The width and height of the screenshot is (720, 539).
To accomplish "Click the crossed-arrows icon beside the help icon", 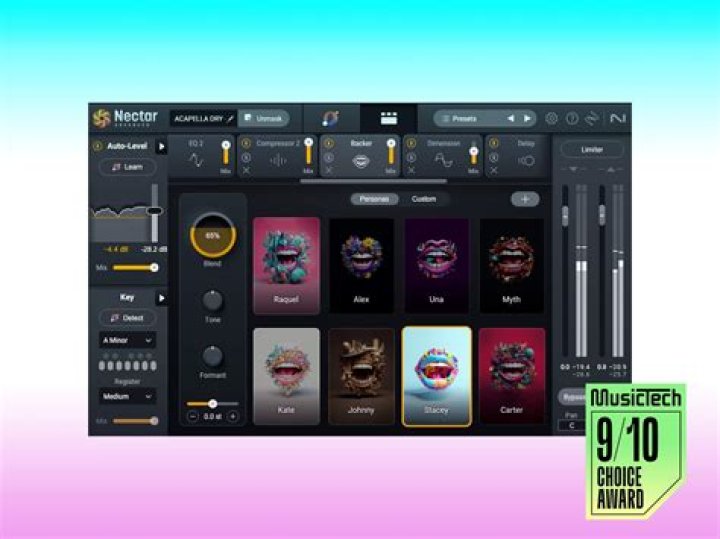I will [x=592, y=118].
